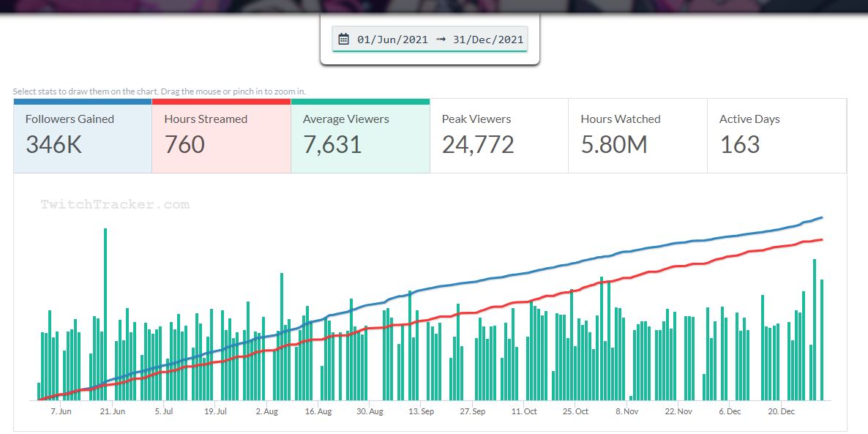Click the right end of the red line
868x434 pixels.
pos(821,239)
